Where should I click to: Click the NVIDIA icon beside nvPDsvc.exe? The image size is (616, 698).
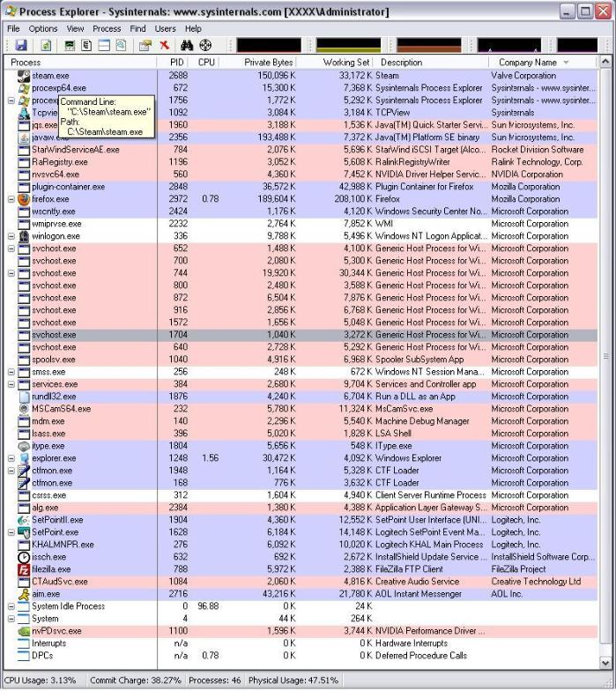pyautogui.click(x=24, y=631)
